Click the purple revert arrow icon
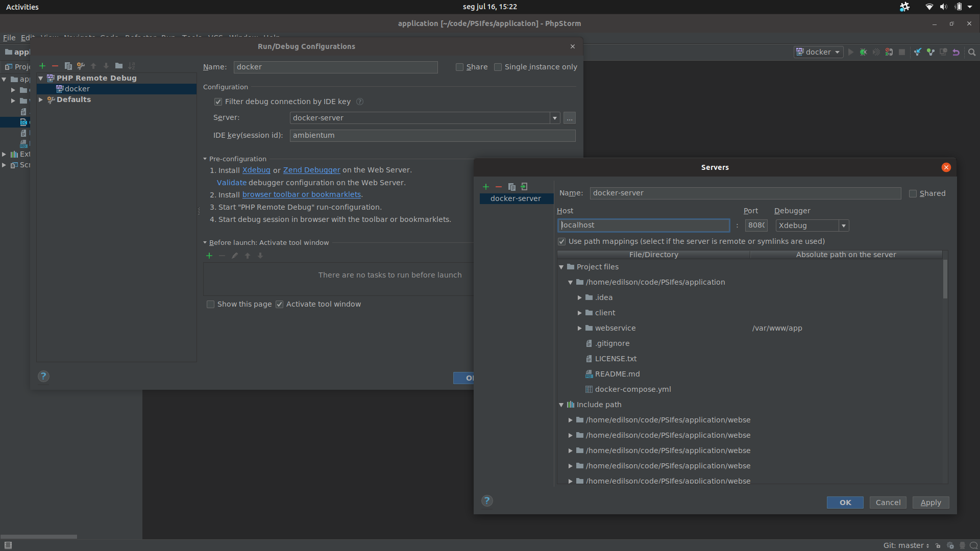 point(956,52)
